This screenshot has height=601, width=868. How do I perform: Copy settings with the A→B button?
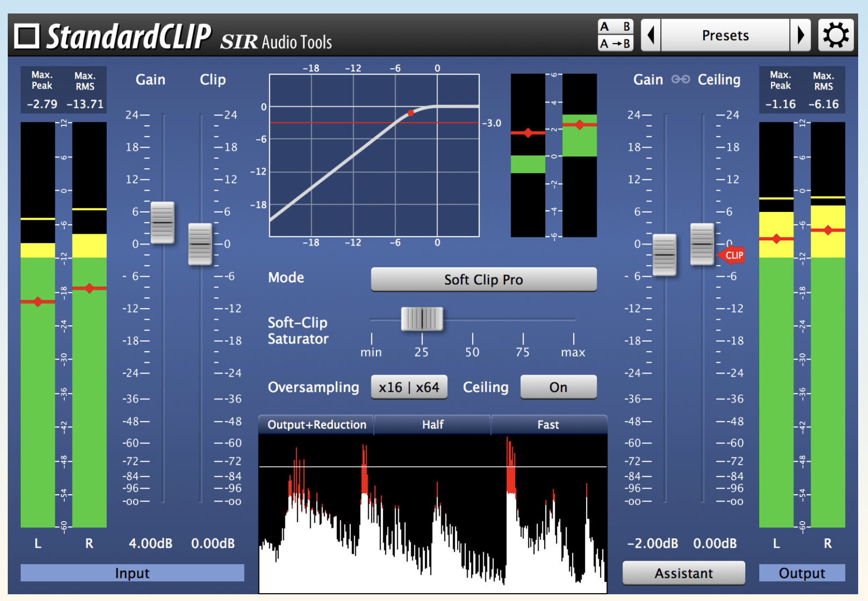tap(615, 44)
